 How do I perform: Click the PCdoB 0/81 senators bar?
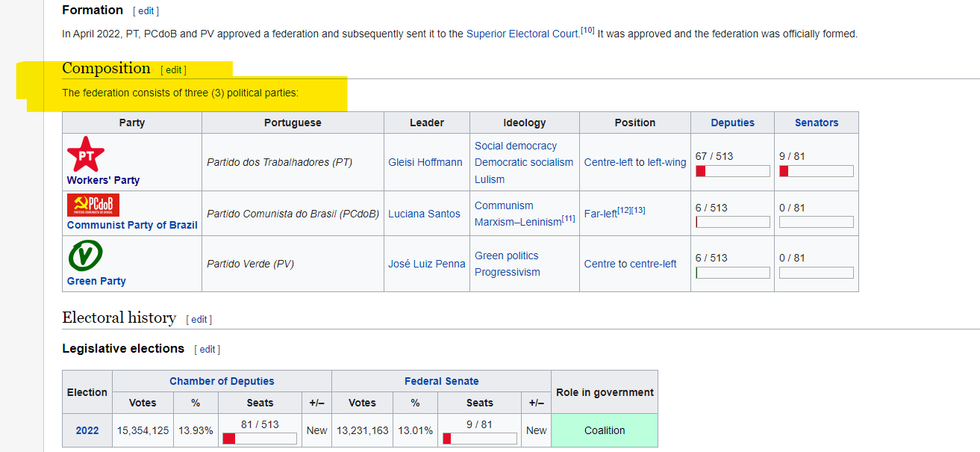click(817, 222)
